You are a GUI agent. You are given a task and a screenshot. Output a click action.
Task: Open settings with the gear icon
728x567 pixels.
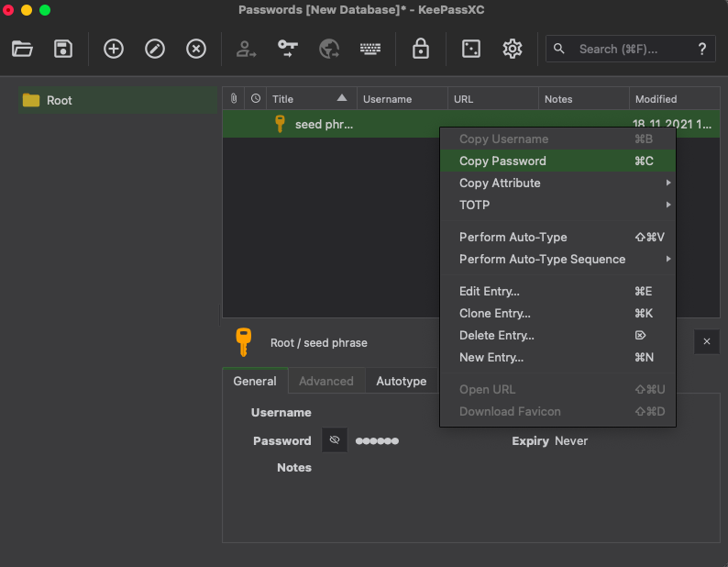coord(513,49)
